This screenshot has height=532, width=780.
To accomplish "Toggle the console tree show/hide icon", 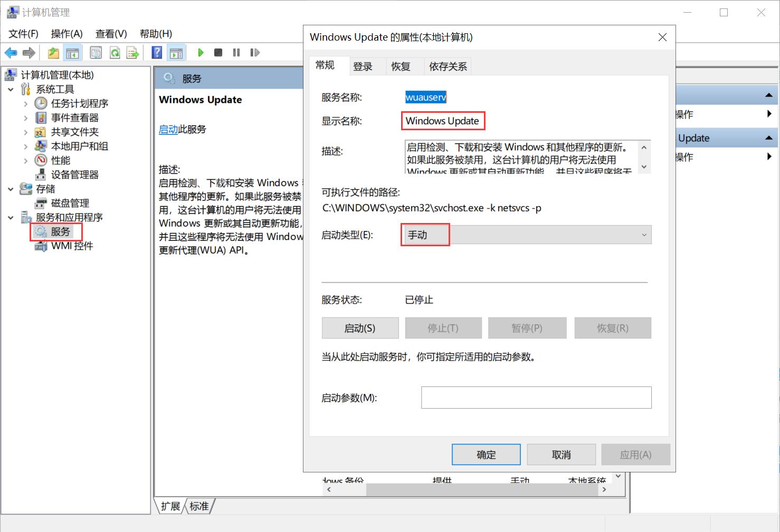I will (73, 52).
